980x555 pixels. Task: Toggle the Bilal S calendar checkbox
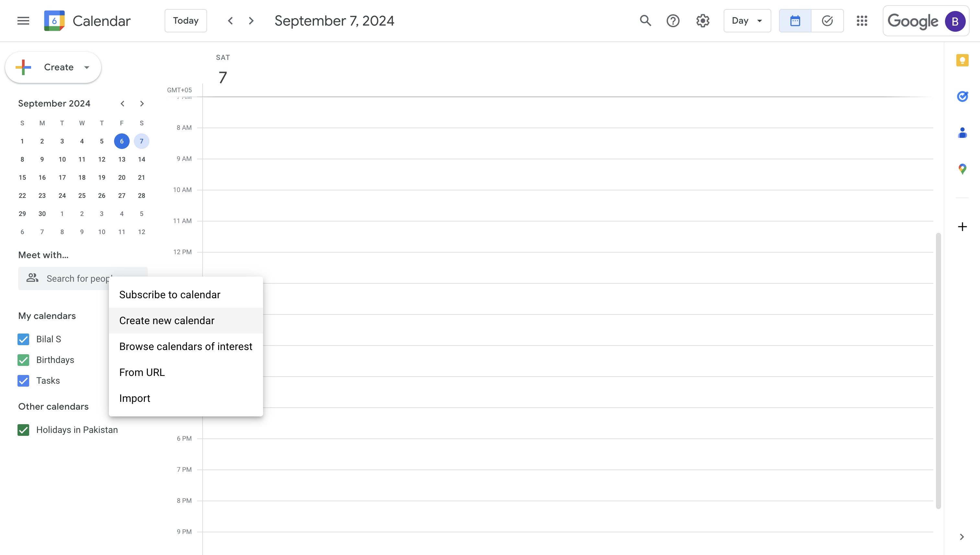pyautogui.click(x=23, y=339)
